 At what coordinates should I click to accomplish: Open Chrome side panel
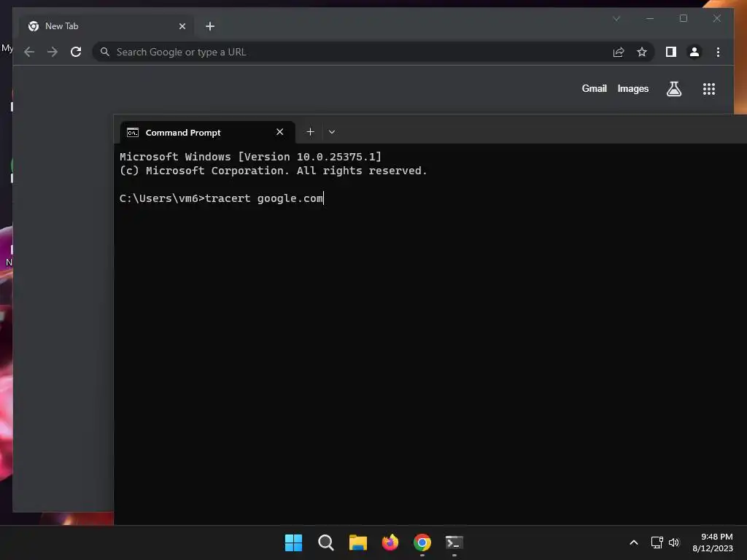tap(671, 52)
